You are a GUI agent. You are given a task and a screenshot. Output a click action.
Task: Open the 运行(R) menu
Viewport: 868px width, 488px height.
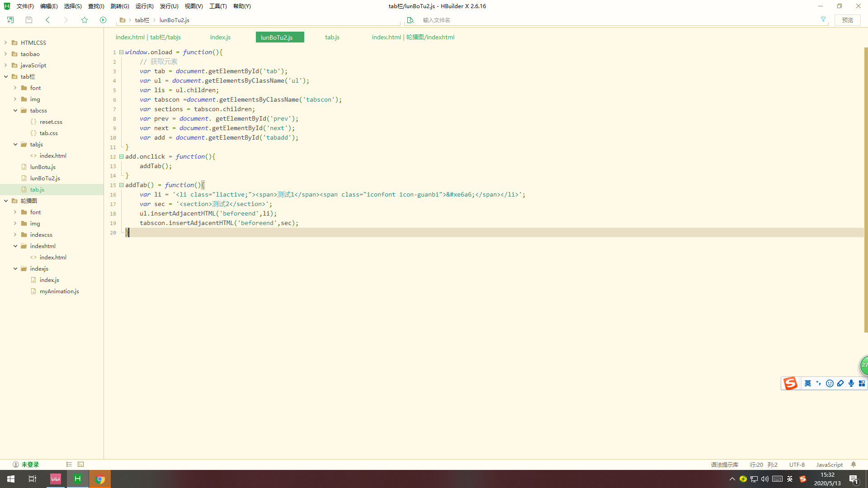[144, 6]
